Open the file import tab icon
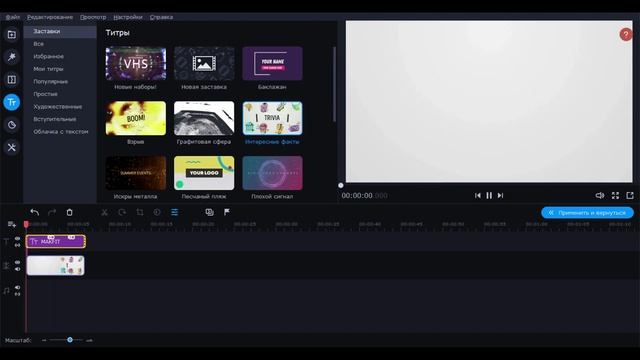 [x=11, y=35]
